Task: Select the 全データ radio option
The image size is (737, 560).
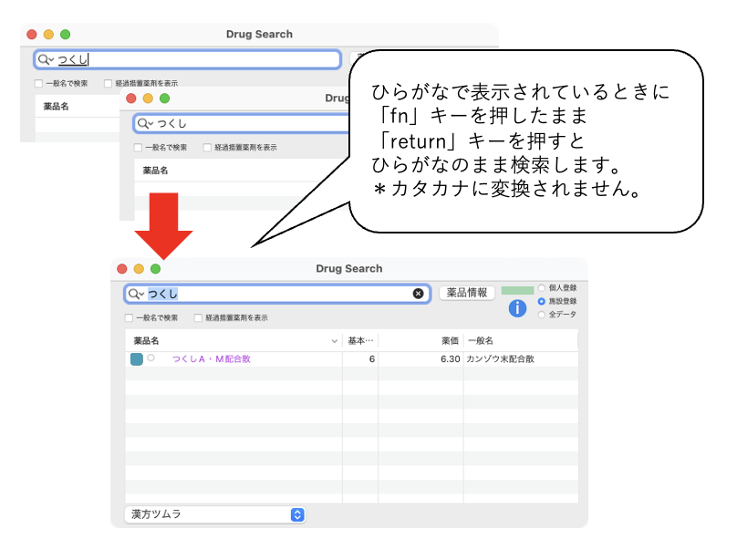Action: (542, 314)
